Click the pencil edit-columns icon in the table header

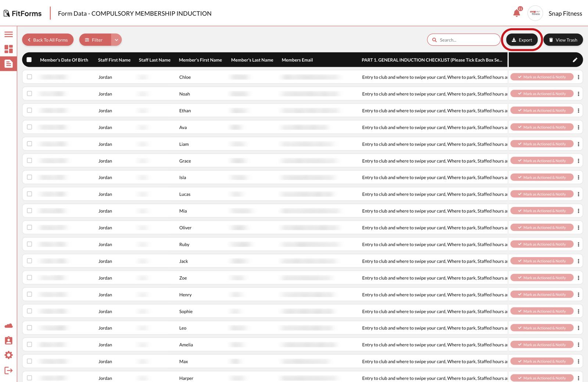[575, 60]
